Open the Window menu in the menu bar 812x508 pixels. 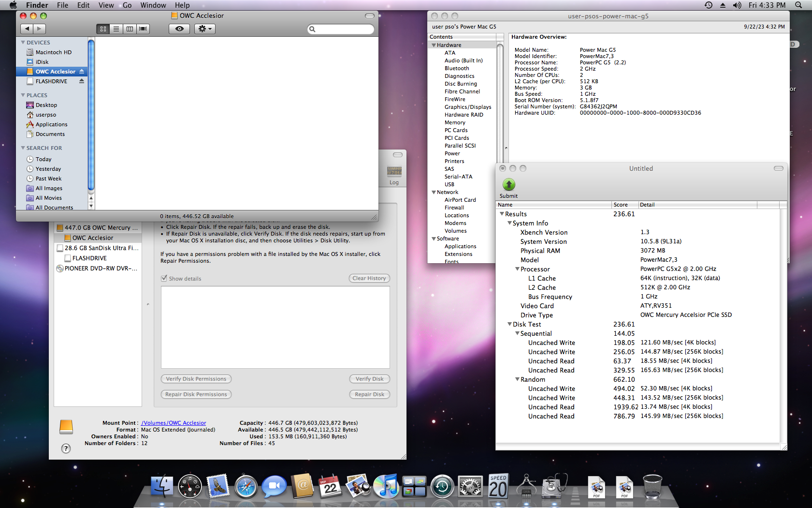[x=153, y=5]
